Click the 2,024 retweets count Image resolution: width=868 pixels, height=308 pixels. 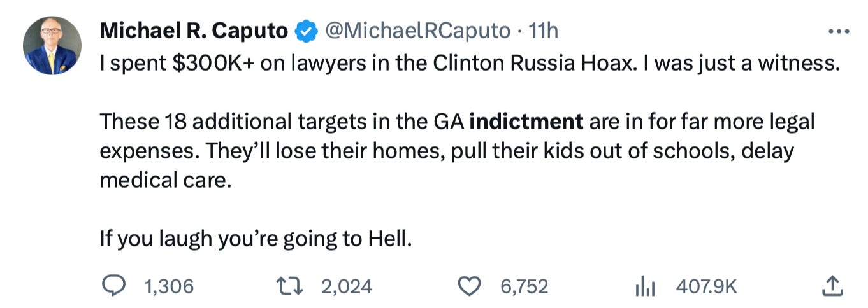coord(347,286)
